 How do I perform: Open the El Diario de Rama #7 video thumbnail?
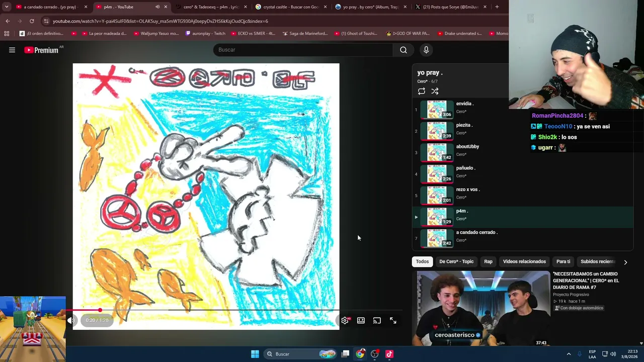(x=484, y=308)
